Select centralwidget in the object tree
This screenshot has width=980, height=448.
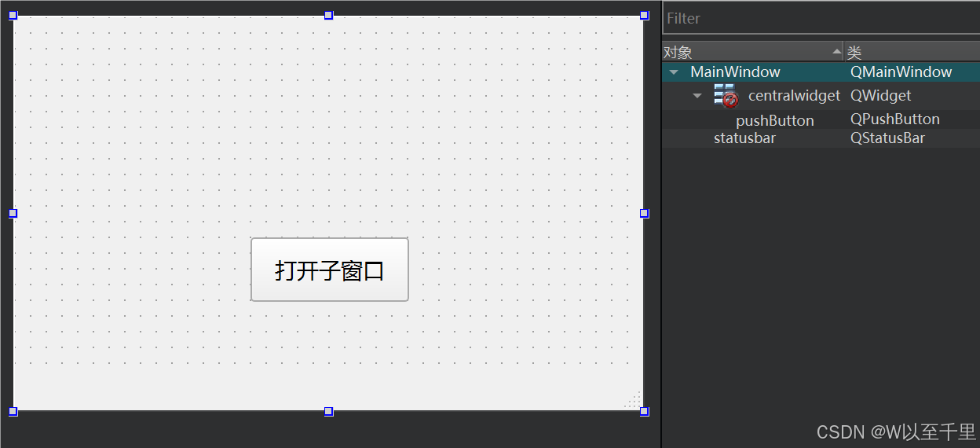(794, 96)
